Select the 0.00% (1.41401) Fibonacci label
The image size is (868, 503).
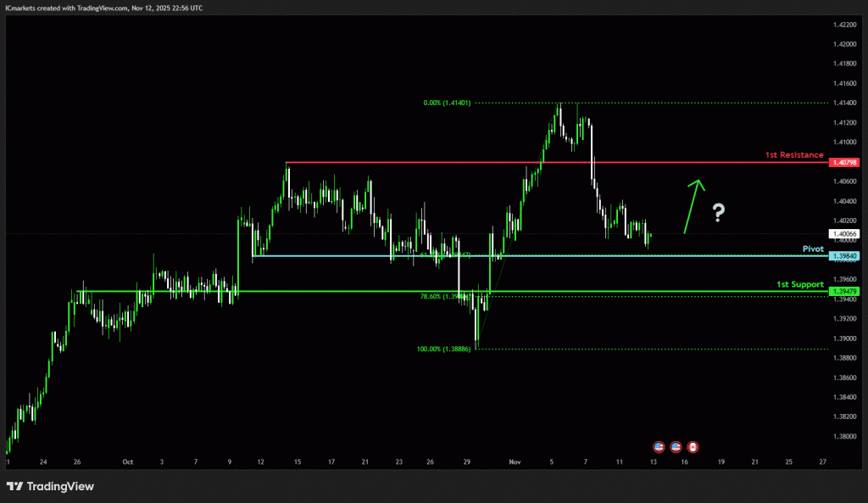click(x=448, y=103)
